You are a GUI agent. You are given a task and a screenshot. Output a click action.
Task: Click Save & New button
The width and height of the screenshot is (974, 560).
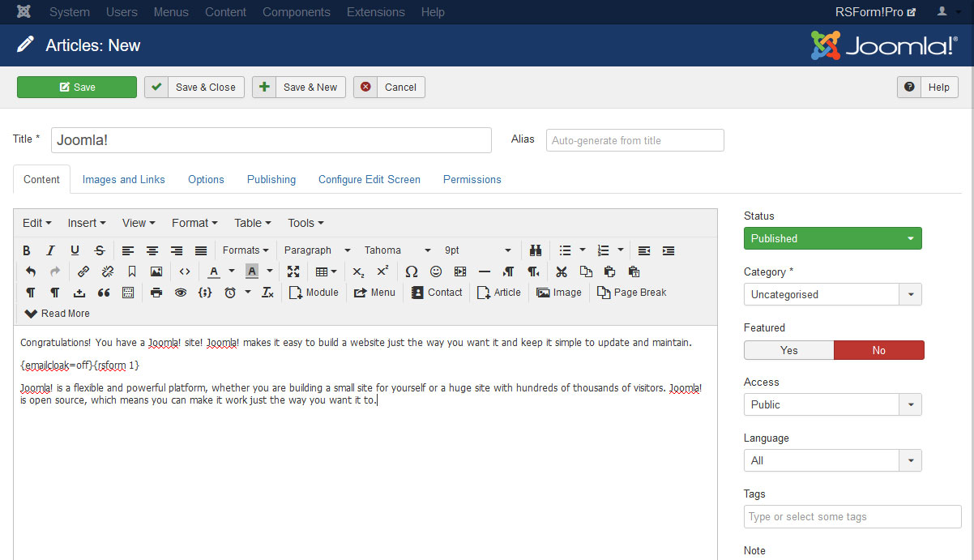299,87
